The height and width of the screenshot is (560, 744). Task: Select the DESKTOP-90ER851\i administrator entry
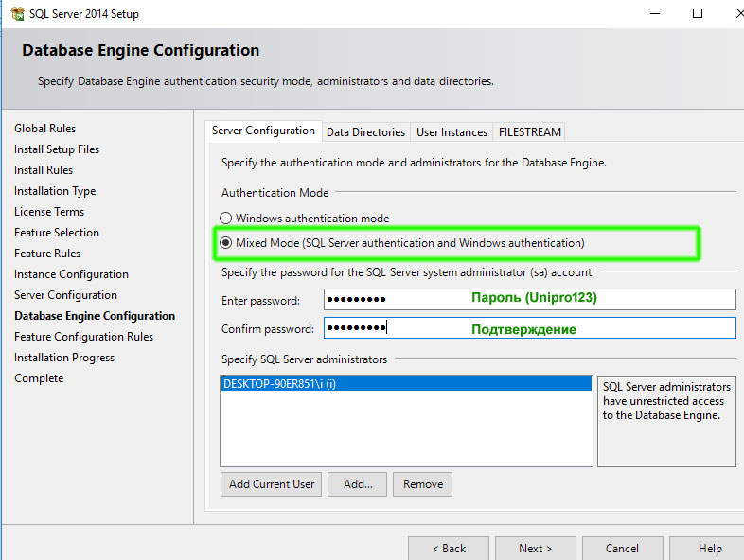click(x=406, y=384)
